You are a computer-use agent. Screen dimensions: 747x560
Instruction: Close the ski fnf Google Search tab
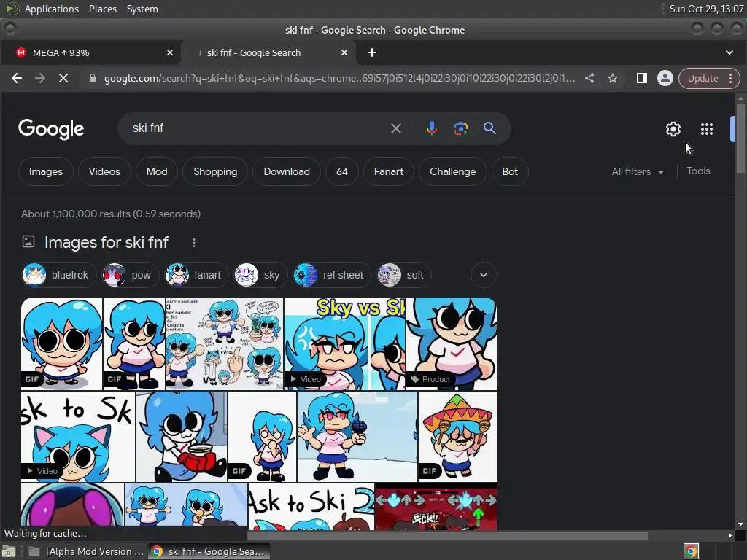(344, 52)
